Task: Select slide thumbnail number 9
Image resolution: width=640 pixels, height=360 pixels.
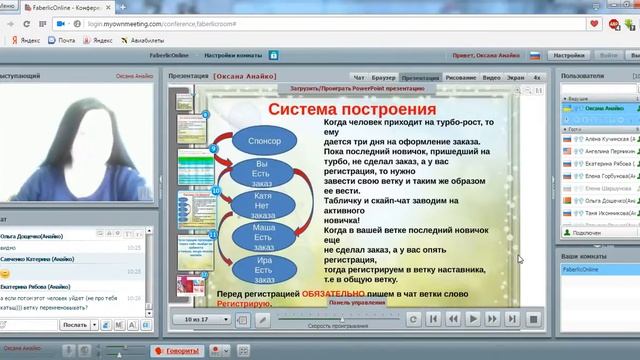Action: coord(196,167)
